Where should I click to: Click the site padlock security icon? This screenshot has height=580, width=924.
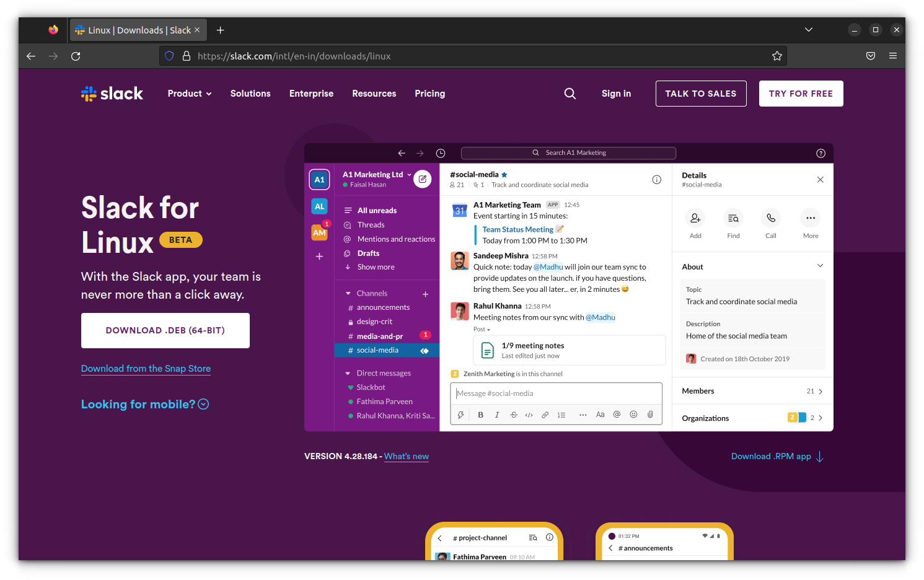[186, 56]
